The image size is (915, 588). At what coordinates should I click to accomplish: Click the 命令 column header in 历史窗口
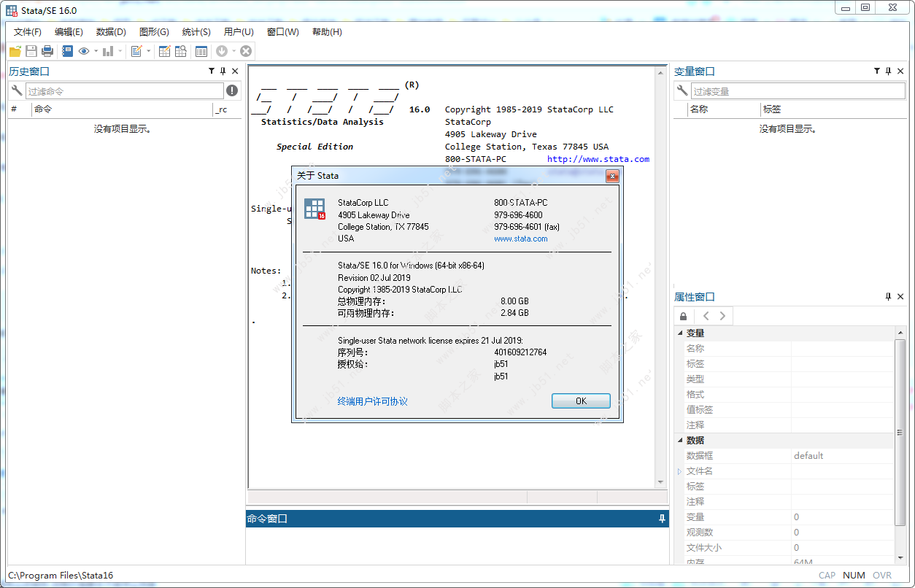[121, 109]
